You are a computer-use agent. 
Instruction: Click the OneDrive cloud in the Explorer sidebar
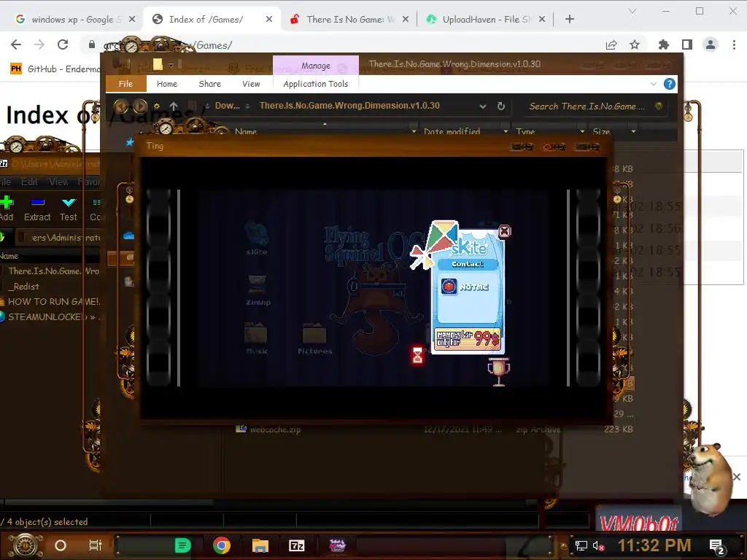point(128,236)
